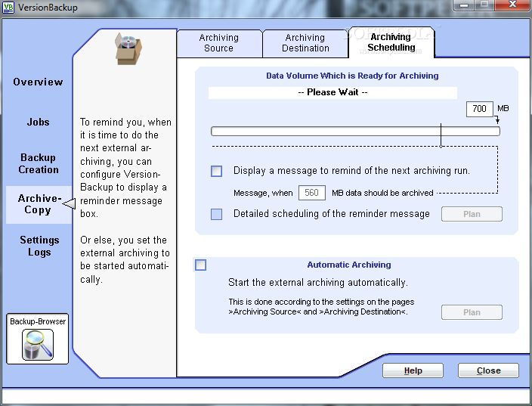Viewport: 532px width, 406px height.
Task: Click Plan button for reminder scheduling
Action: (x=472, y=214)
